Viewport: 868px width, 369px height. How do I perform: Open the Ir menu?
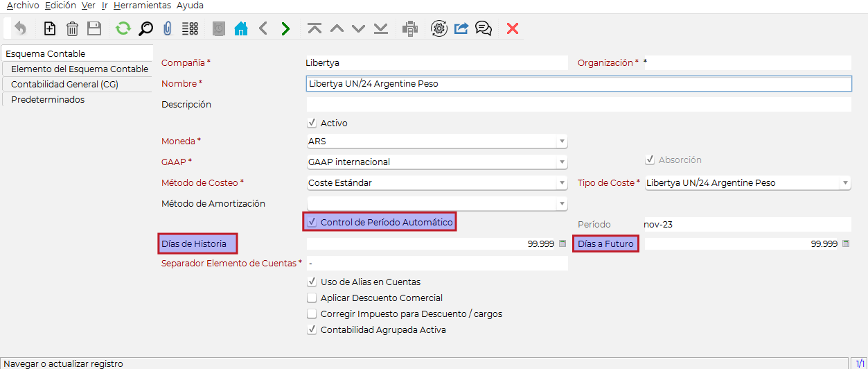click(x=104, y=5)
